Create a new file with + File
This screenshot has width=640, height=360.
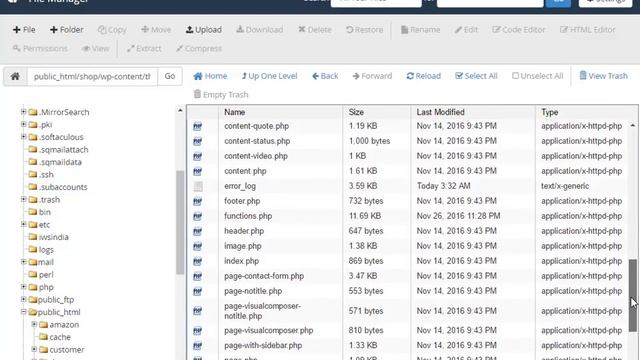click(x=24, y=30)
